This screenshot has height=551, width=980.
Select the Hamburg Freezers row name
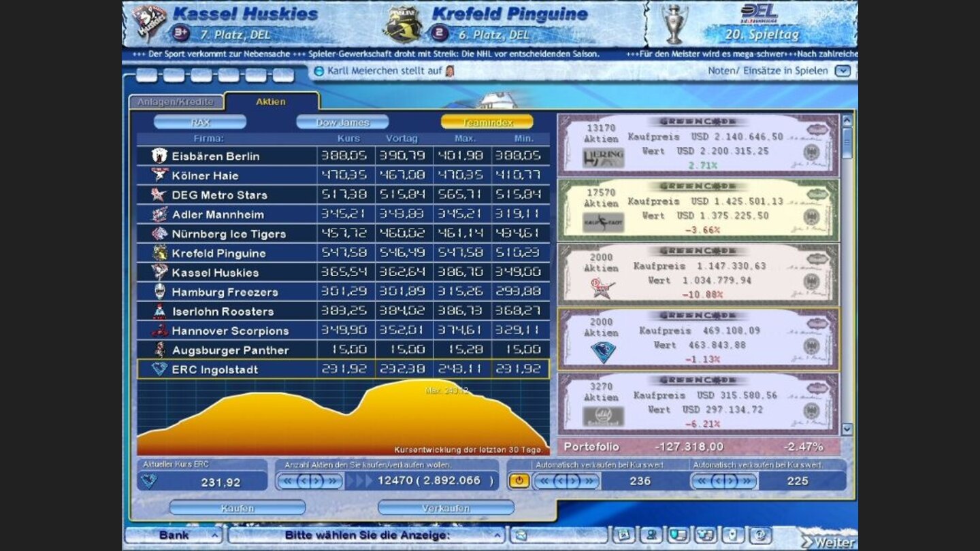click(x=225, y=292)
